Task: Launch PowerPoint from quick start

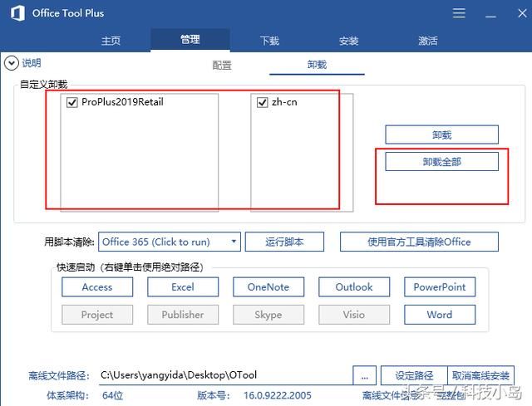Action: click(440, 287)
